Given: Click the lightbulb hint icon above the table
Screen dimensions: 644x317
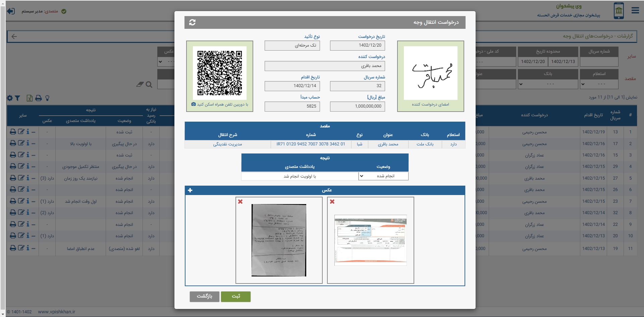Looking at the screenshot, I should tap(47, 98).
